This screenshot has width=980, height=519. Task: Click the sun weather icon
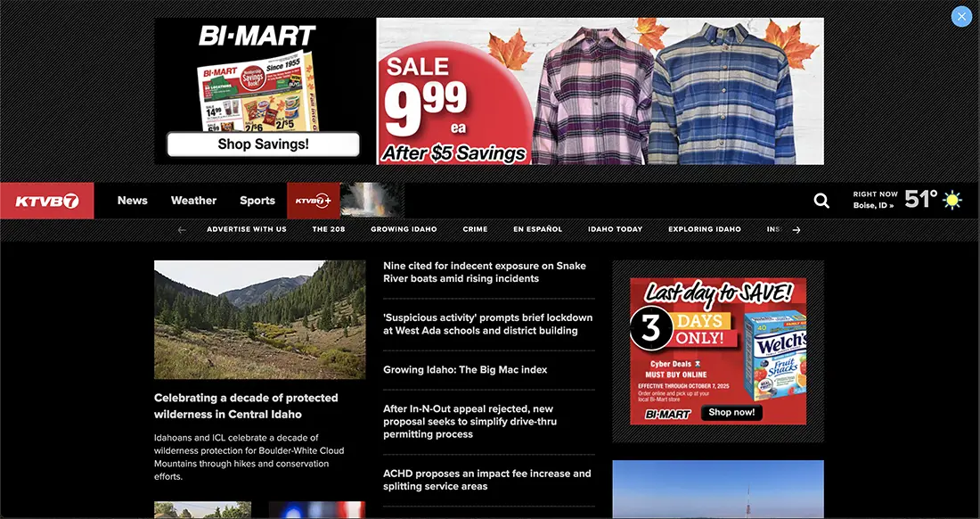pyautogui.click(x=951, y=200)
